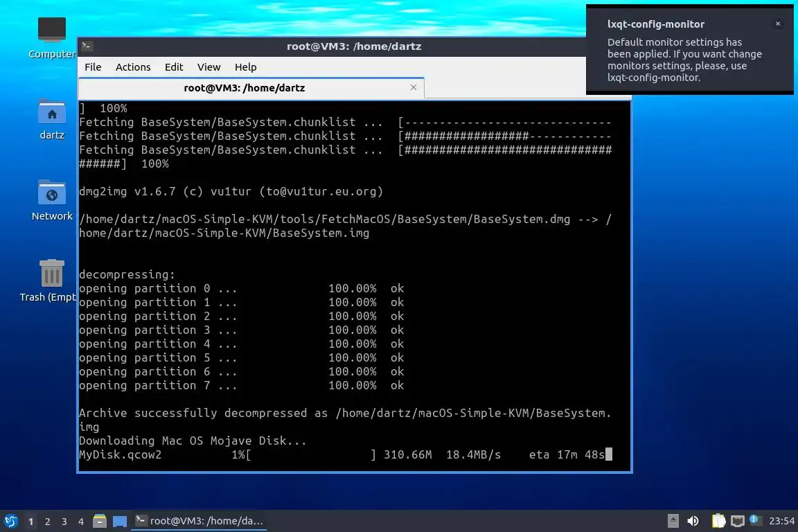Open the Help menu in the terminal
This screenshot has height=532, width=798.
(245, 67)
